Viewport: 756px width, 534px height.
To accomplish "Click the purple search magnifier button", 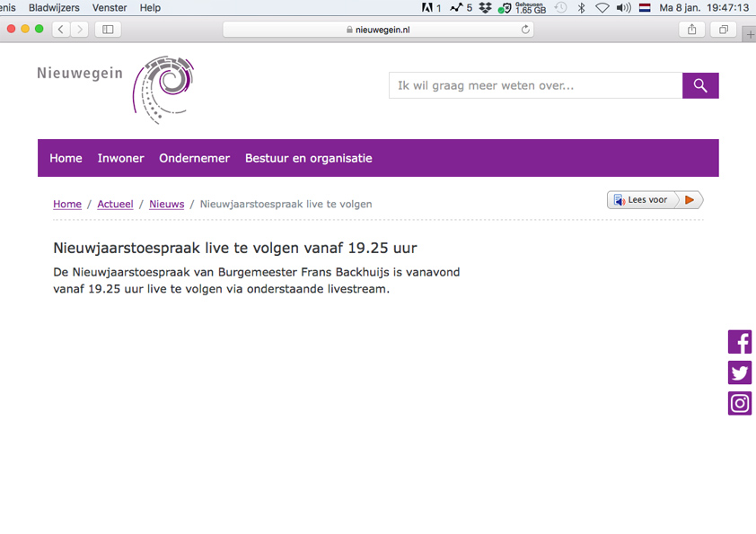I will (700, 86).
